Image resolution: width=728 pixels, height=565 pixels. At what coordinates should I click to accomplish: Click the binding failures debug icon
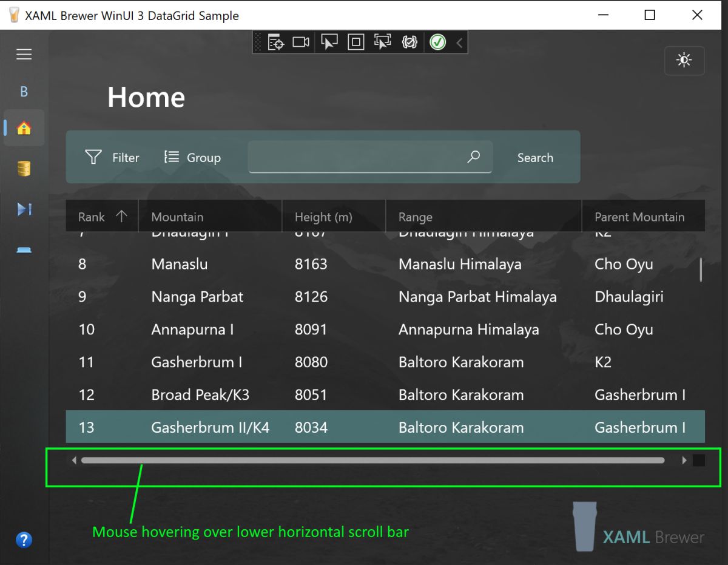coord(409,42)
